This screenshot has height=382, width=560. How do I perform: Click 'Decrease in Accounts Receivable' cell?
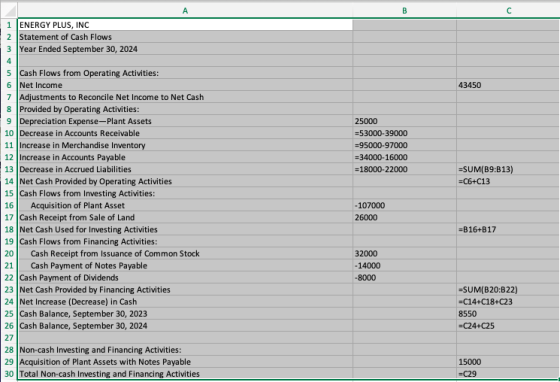(x=185, y=133)
